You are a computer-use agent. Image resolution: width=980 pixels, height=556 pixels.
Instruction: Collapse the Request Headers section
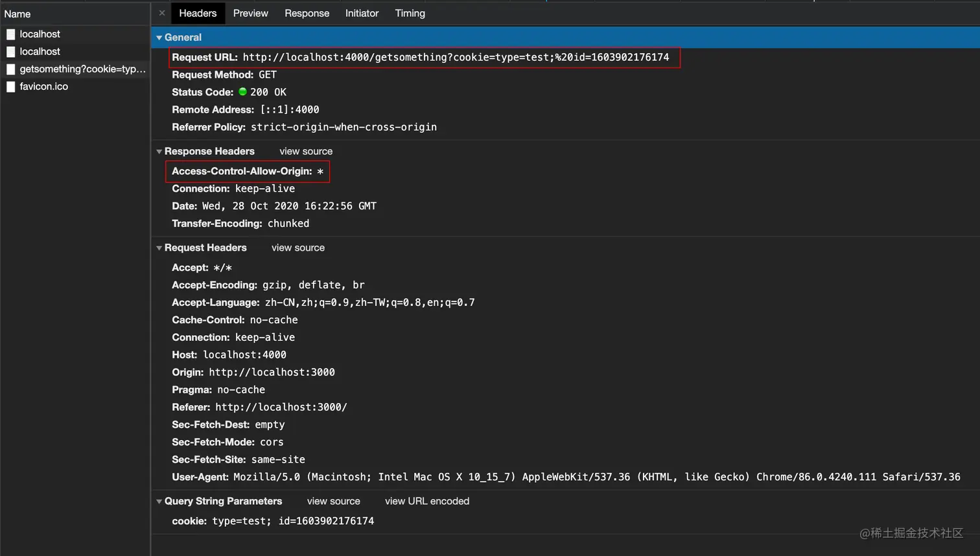click(159, 248)
